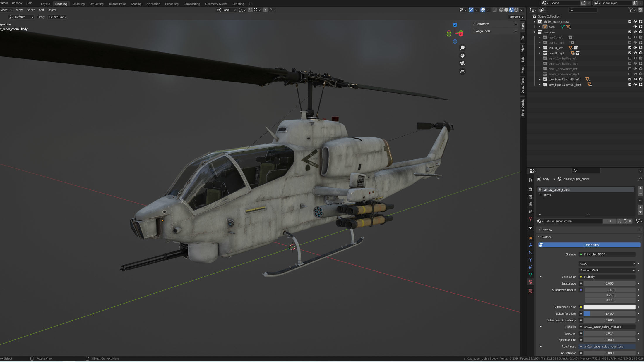
Task: Switch to the Shading workspace tab
Action: click(136, 4)
